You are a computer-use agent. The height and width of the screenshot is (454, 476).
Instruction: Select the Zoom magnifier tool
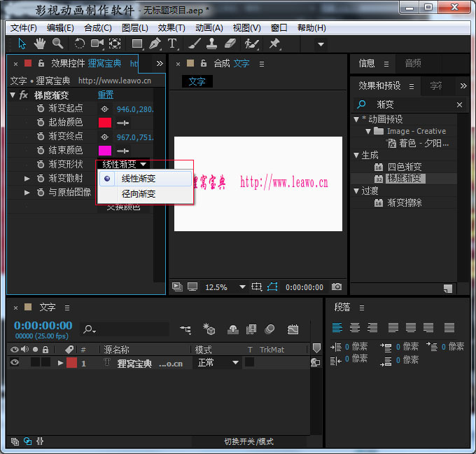point(57,43)
